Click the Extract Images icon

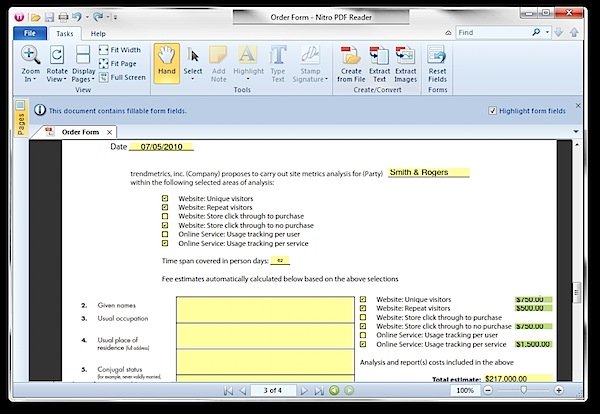405,63
